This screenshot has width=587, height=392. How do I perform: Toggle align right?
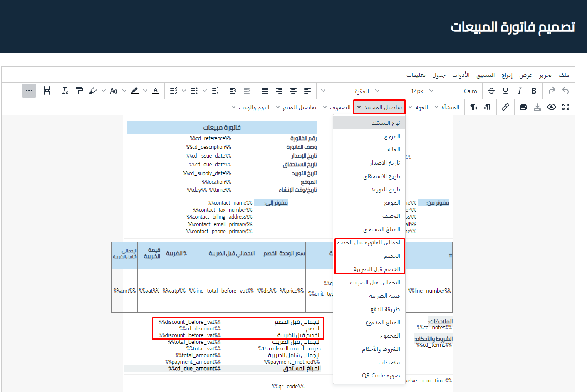point(279,91)
